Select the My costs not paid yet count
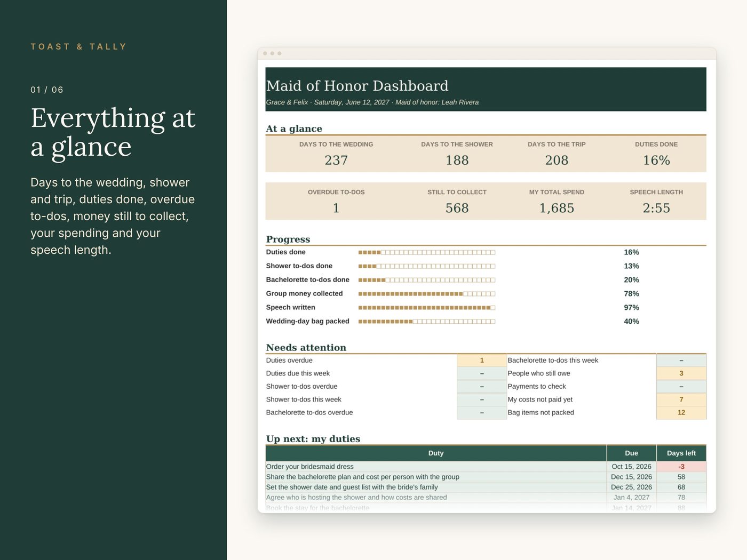 coord(681,399)
